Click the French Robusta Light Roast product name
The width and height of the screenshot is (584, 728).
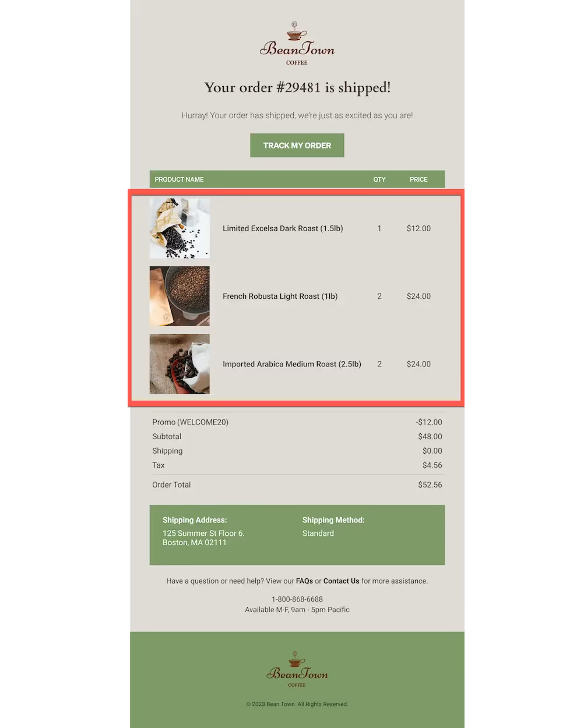coord(280,296)
